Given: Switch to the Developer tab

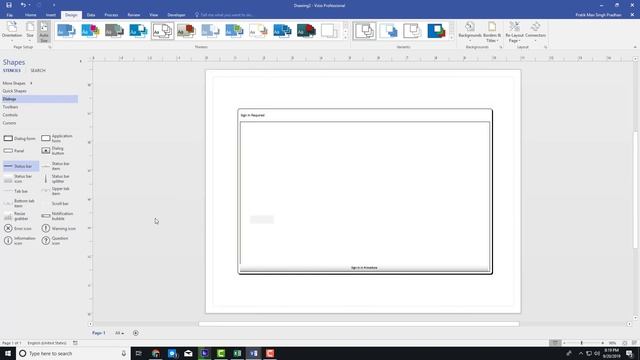Looking at the screenshot, I should click(x=176, y=15).
